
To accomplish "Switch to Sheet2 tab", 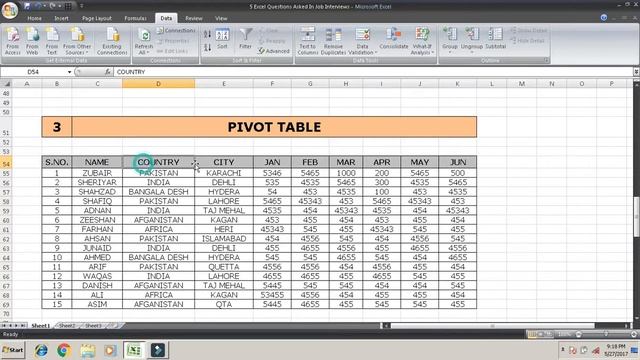I will click(67, 326).
